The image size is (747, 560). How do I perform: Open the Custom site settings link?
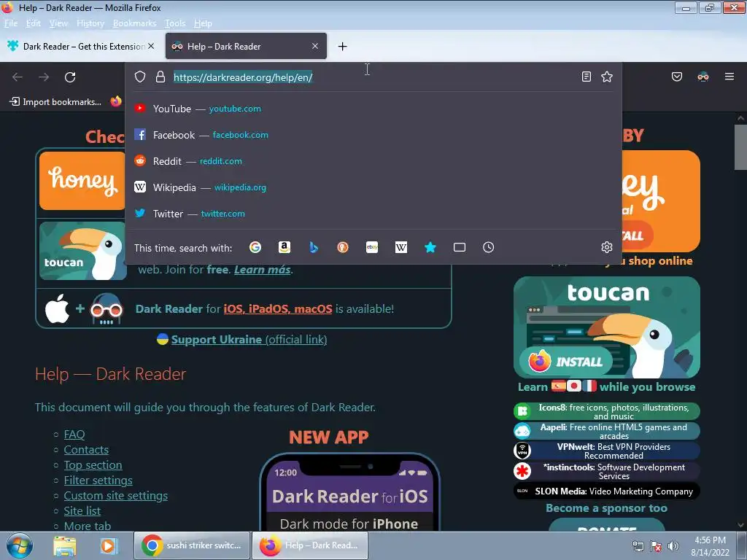[x=116, y=495]
